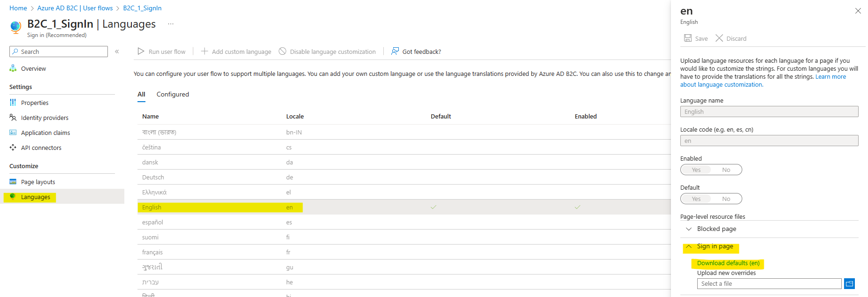Open the ellipsis more options next to Languages
Viewport: 868px width, 297px height.
coord(171,24)
